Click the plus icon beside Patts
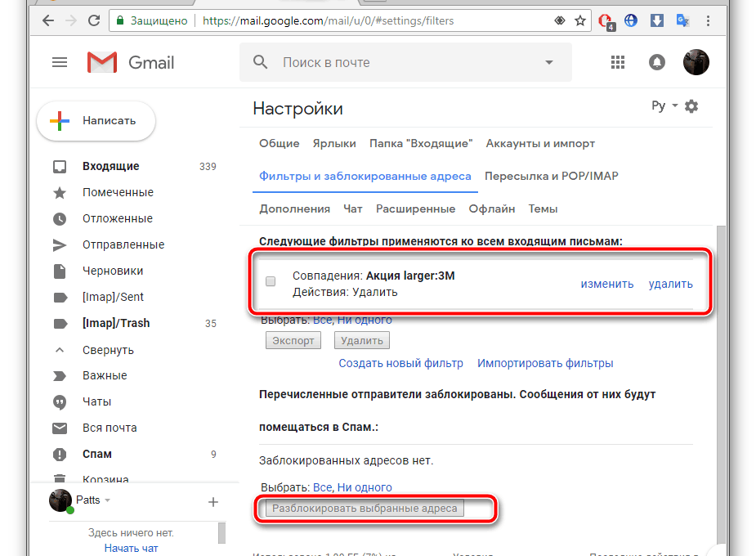This screenshot has height=556, width=756. pyautogui.click(x=212, y=501)
